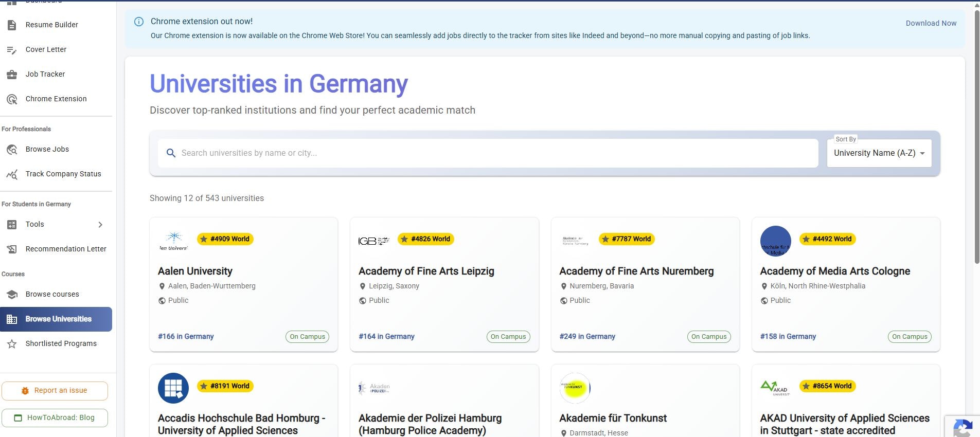The image size is (980, 437).
Task: Click the AKAD University logo
Action: coord(776,388)
